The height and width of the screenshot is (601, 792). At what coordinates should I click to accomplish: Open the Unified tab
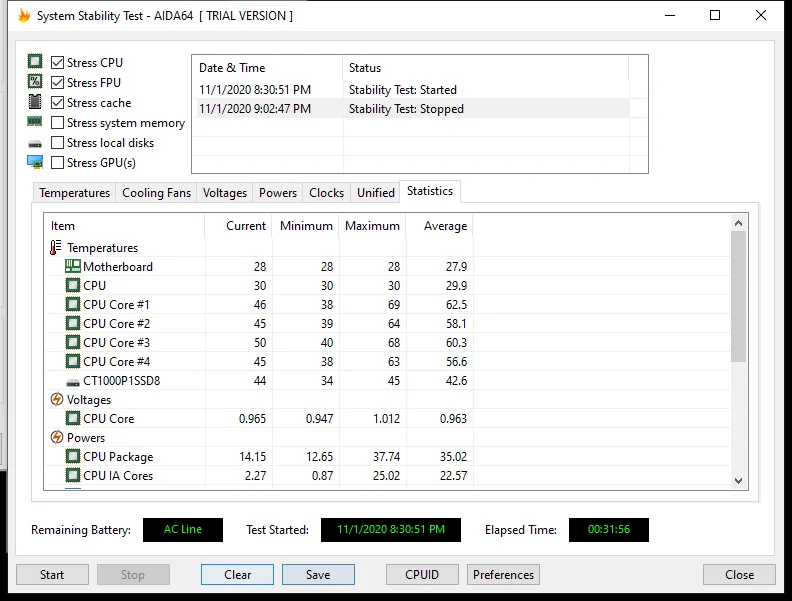coord(376,193)
